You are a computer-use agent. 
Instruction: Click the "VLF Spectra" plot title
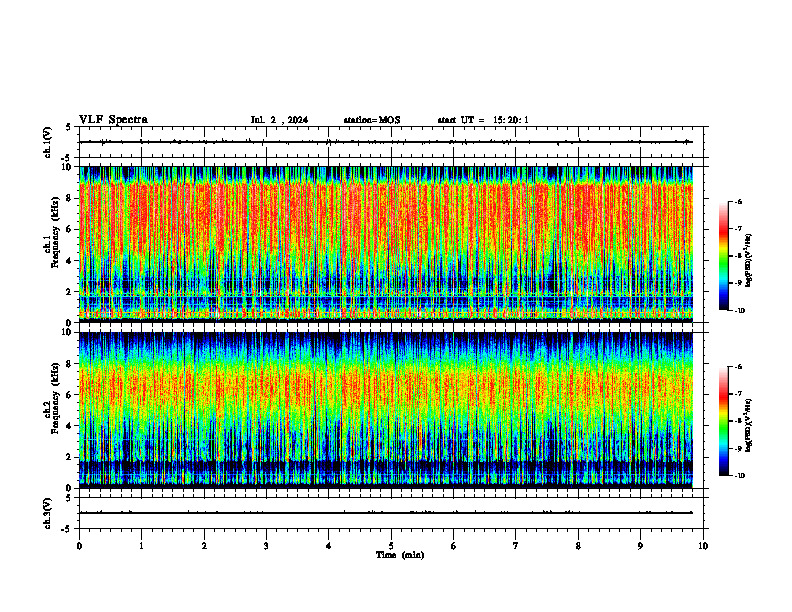(x=113, y=120)
